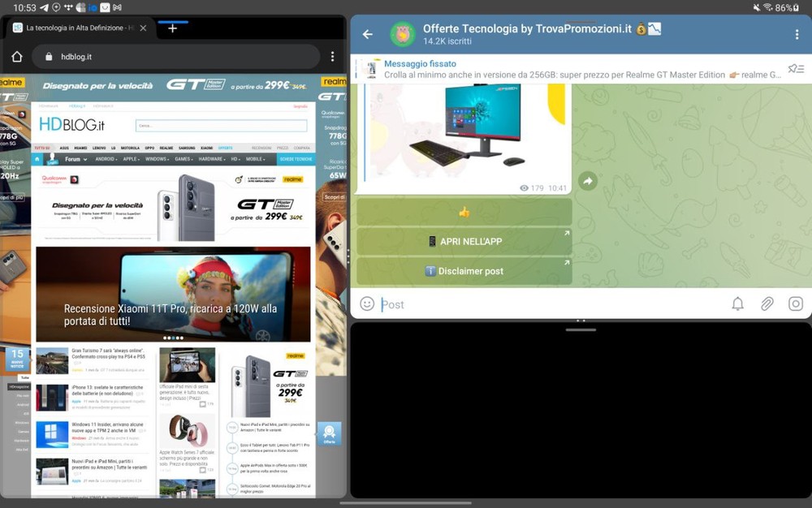Open the Offerte Tecnologia channel avatar
The width and height of the screenshot is (812, 508).
pyautogui.click(x=403, y=35)
